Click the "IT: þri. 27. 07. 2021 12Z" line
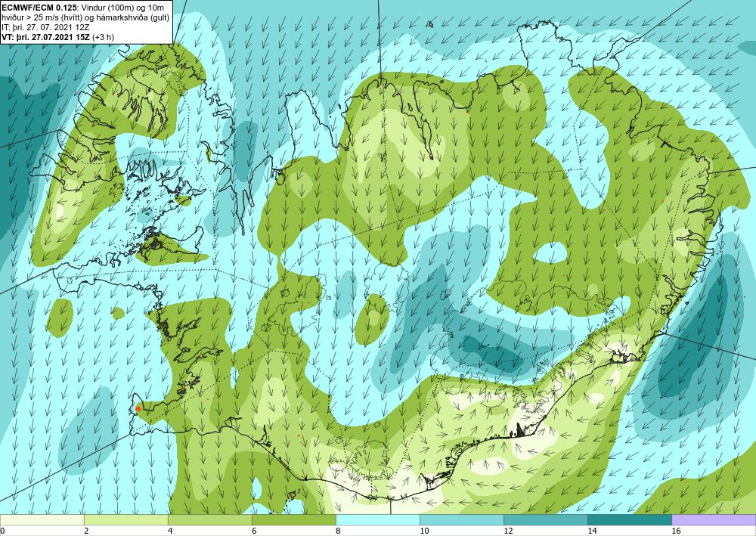 [x=46, y=27]
